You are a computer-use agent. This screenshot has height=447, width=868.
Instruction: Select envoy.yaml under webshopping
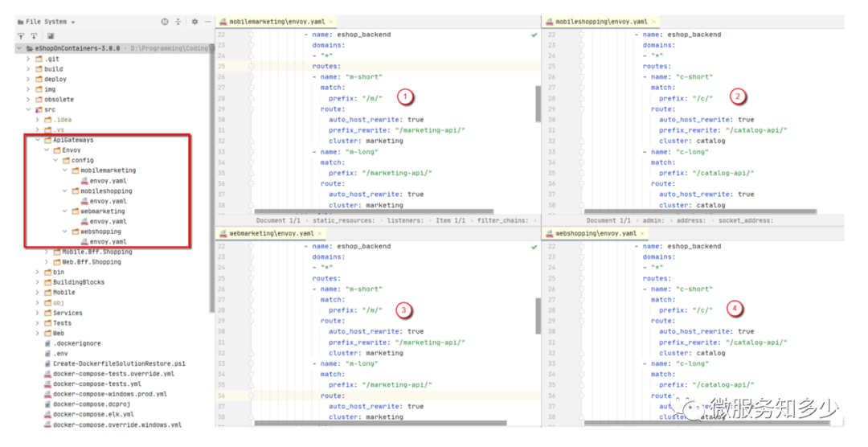click(108, 242)
